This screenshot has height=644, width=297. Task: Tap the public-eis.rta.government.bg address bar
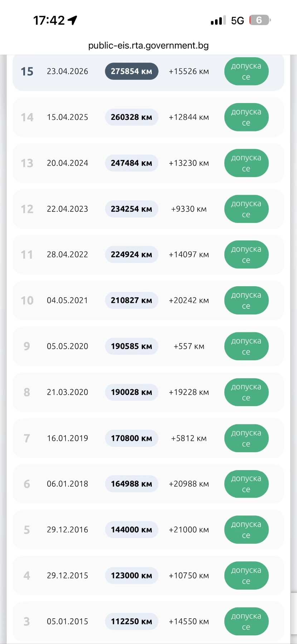(x=148, y=45)
